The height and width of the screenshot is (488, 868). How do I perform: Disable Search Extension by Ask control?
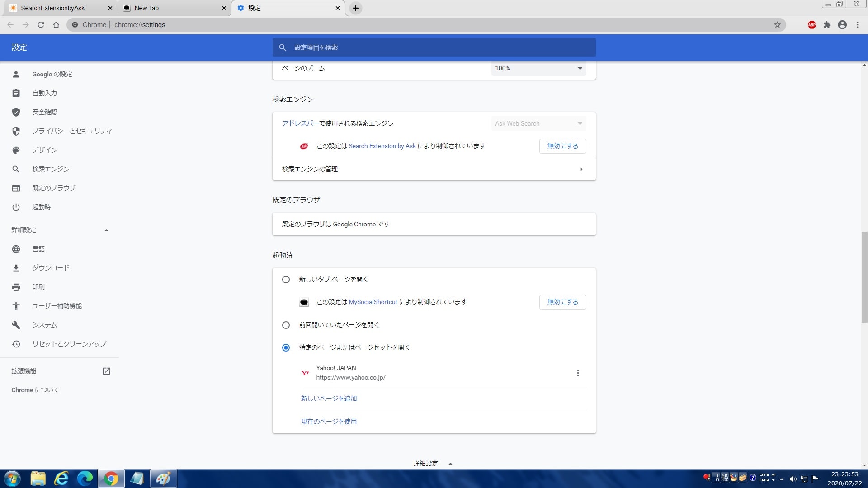point(562,146)
